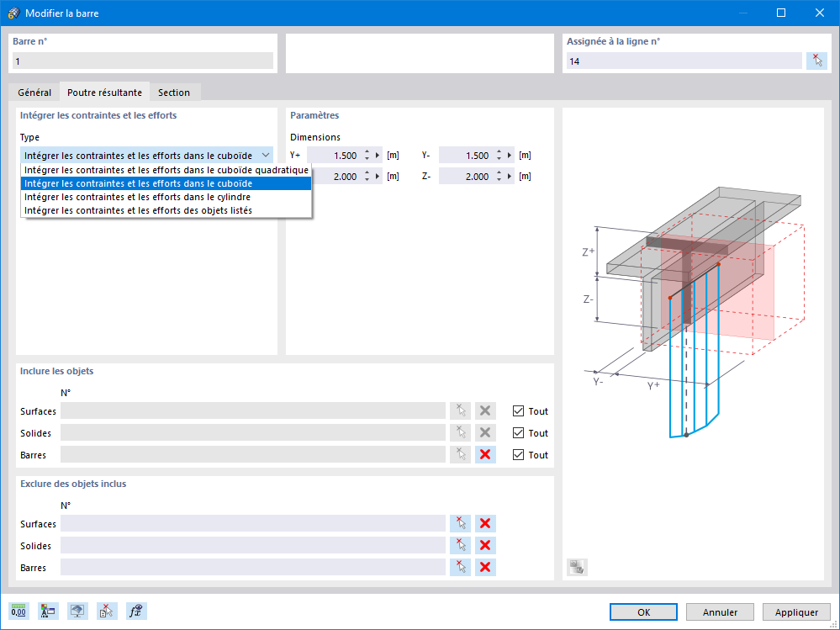Pick solids to exclude with select icon
840x630 pixels.
(460, 545)
